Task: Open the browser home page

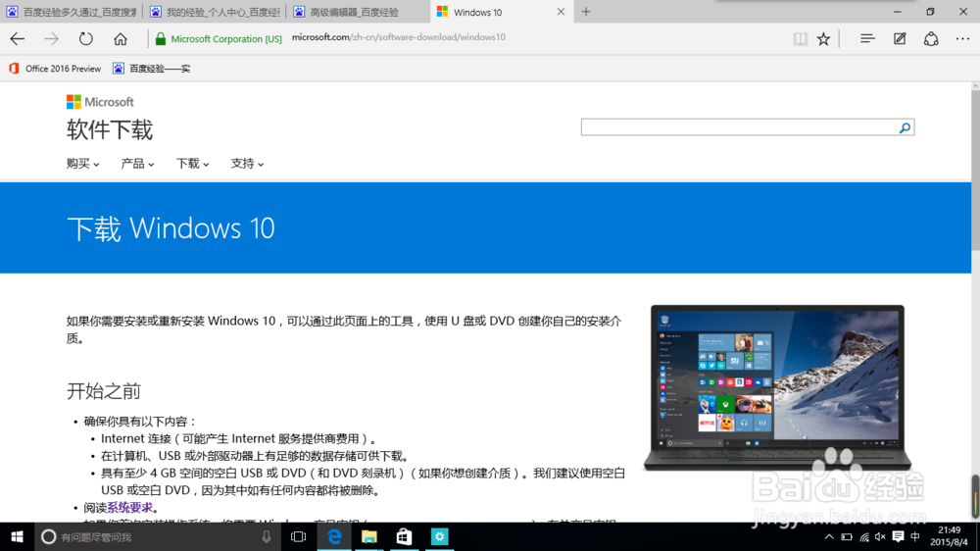Action: pos(120,39)
